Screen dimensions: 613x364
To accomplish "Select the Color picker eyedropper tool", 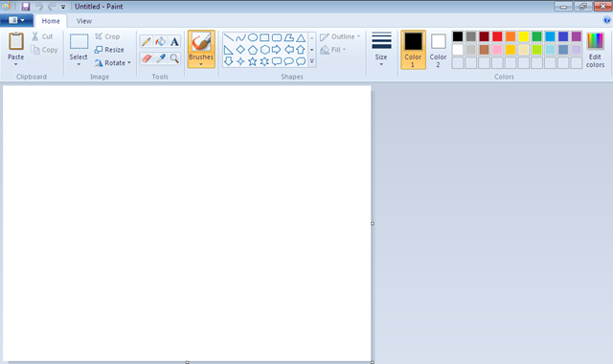I will (160, 58).
